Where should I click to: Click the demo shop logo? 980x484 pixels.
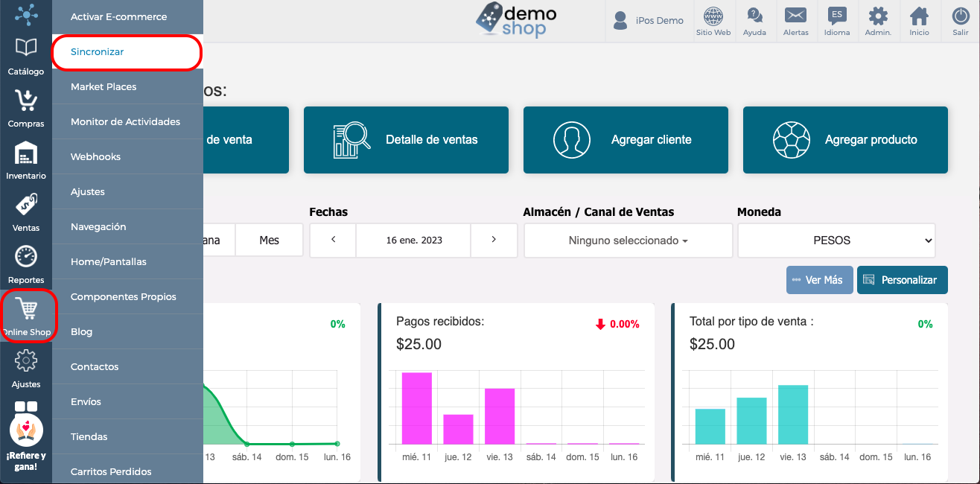click(x=515, y=20)
